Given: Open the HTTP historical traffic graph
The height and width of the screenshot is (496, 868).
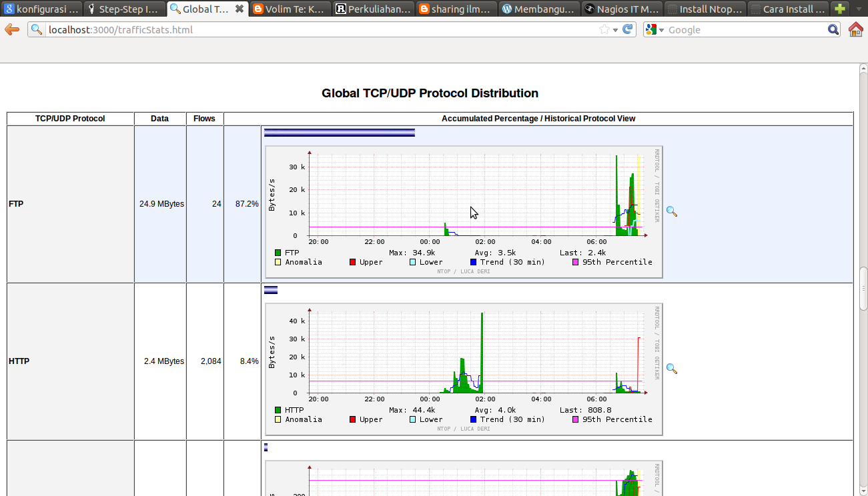Looking at the screenshot, I should click(464, 369).
